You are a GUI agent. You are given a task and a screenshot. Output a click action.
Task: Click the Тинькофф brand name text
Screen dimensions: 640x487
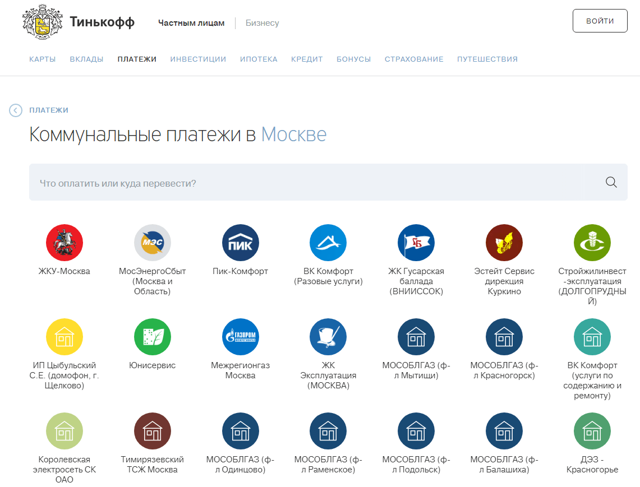tap(102, 22)
